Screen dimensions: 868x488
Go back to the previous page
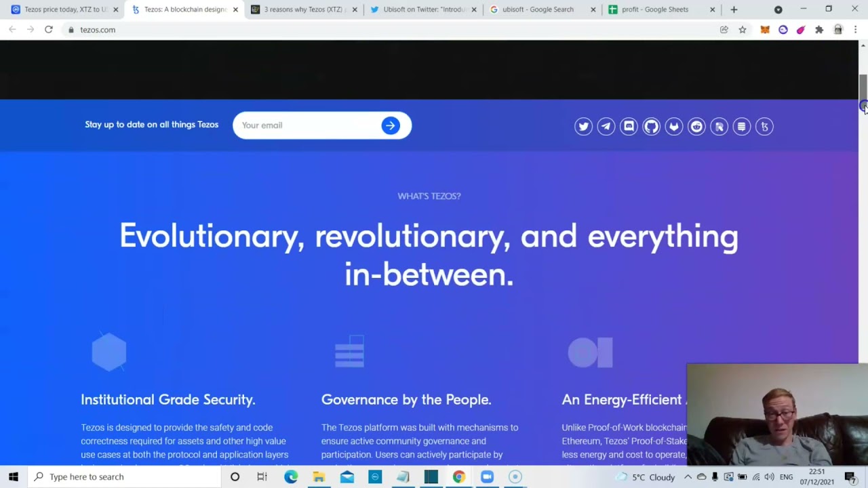tap(12, 30)
